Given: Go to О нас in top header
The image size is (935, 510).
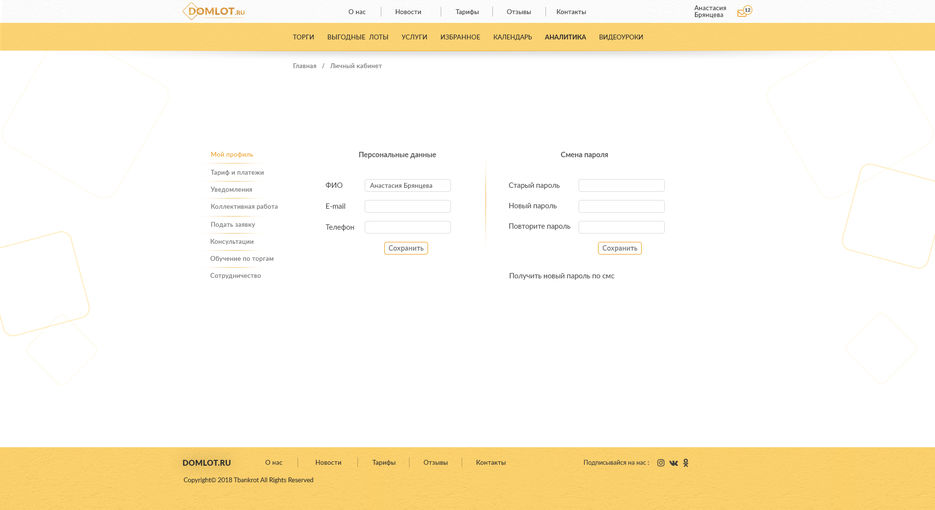Looking at the screenshot, I should coord(357,12).
